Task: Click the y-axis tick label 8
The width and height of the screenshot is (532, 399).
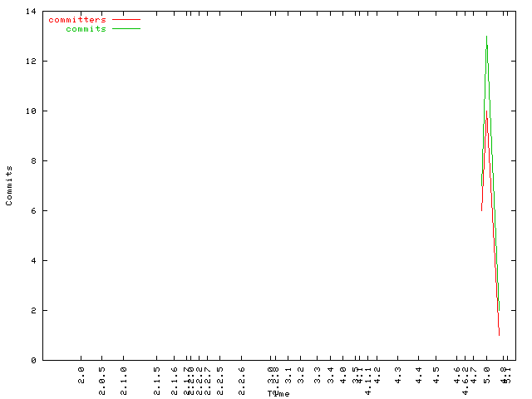Action: pyautogui.click(x=32, y=161)
